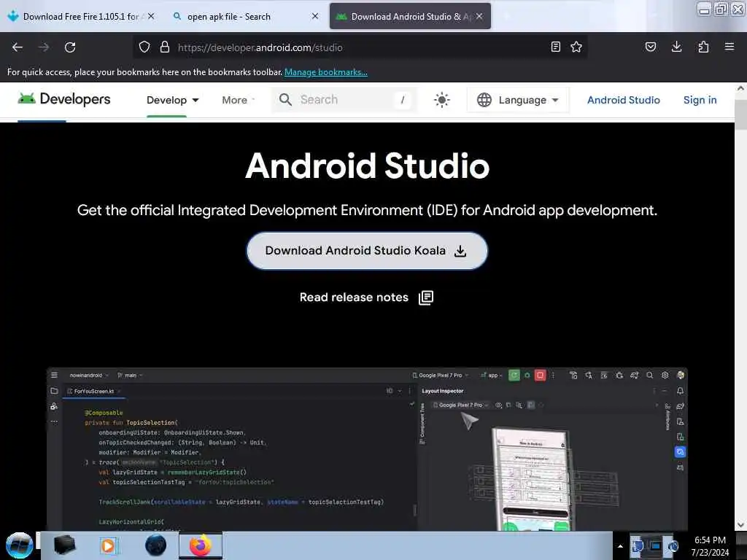The width and height of the screenshot is (747, 560).
Task: Open the Firefox taskbar icon
Action: (201, 545)
